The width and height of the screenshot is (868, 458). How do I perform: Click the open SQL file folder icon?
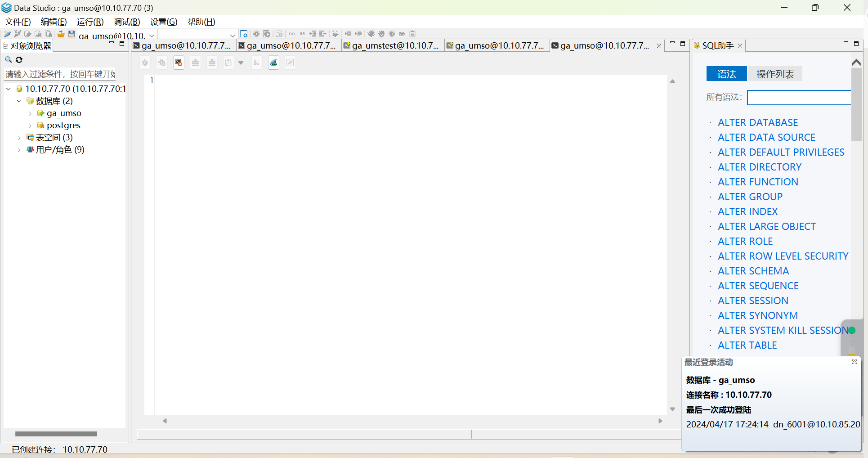tap(61, 34)
